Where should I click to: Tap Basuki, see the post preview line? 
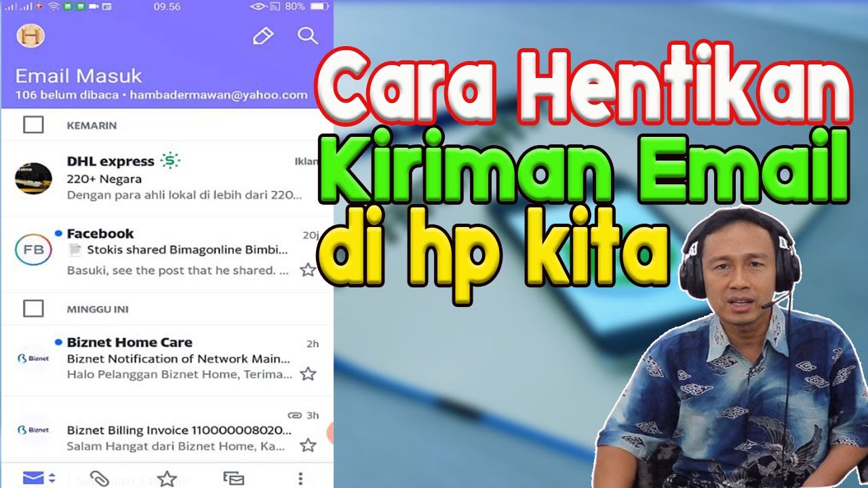tap(178, 270)
